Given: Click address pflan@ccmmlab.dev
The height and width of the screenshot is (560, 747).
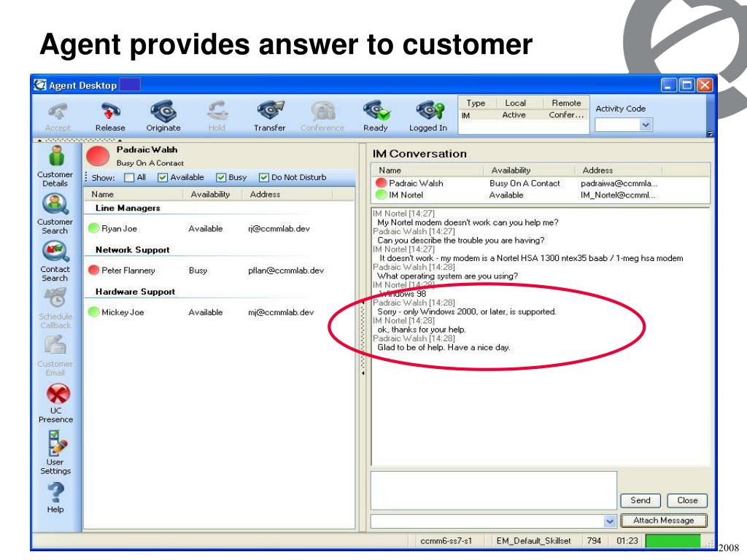Looking at the screenshot, I should pos(286,271).
